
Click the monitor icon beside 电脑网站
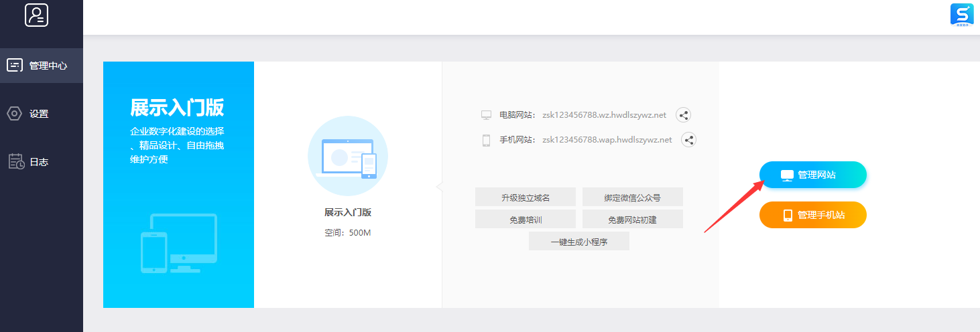486,115
